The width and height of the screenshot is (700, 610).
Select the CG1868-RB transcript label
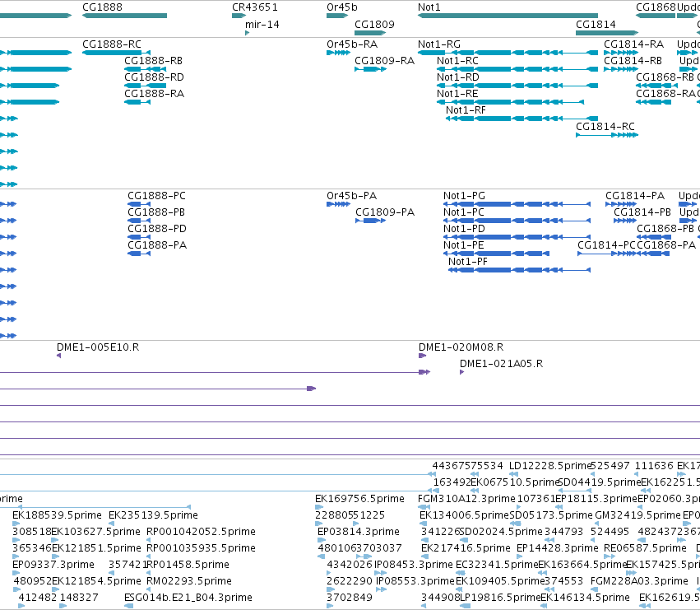(665, 77)
